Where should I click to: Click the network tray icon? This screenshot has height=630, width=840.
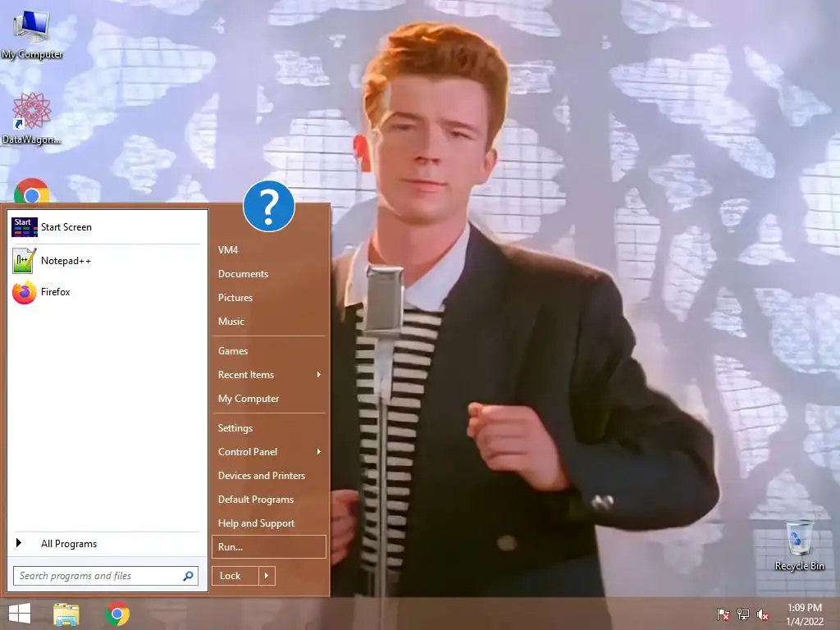pyautogui.click(x=743, y=614)
